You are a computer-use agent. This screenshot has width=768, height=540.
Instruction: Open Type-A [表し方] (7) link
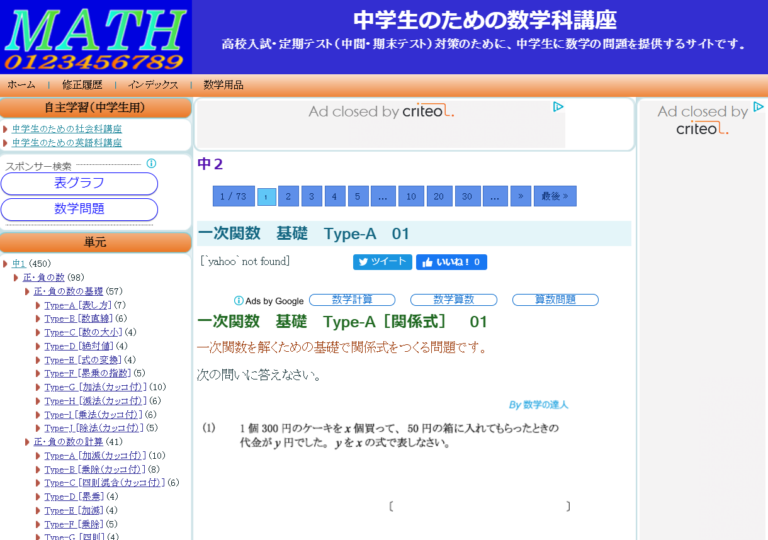(78, 305)
